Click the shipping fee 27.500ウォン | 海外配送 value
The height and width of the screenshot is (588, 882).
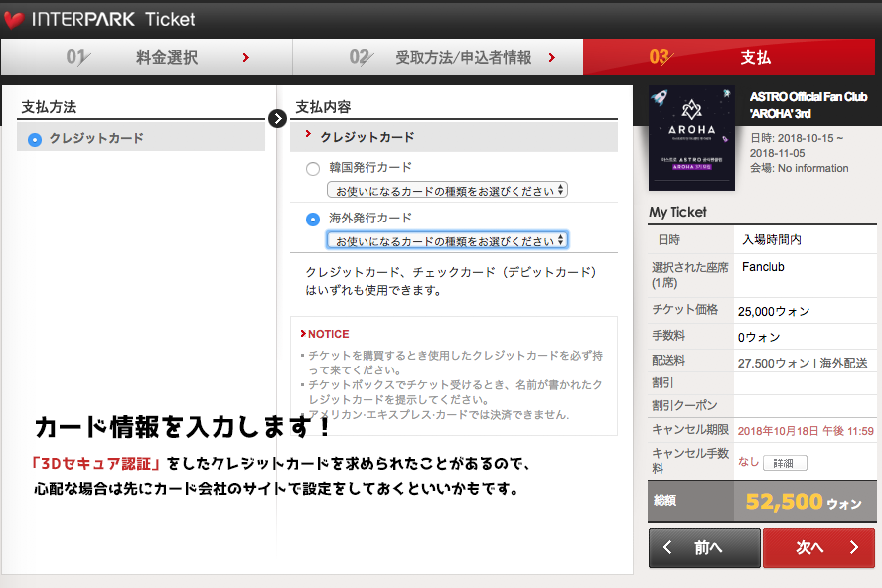coord(803,363)
